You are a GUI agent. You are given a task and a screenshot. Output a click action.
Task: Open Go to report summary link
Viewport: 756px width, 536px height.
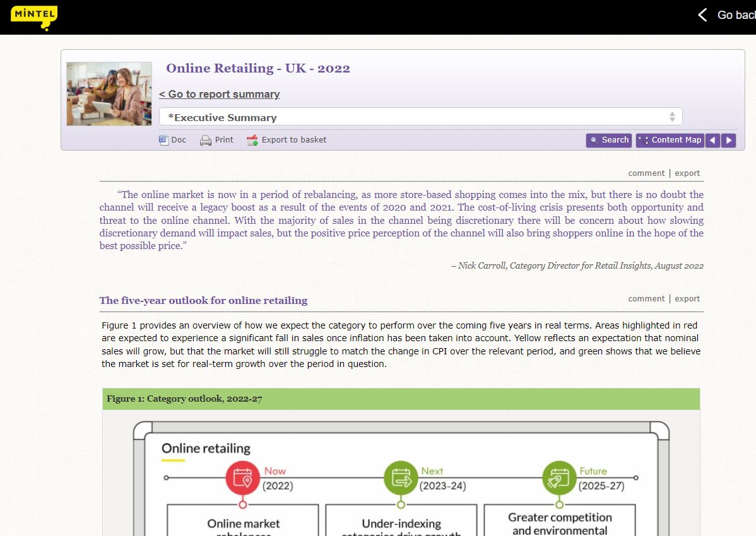219,94
